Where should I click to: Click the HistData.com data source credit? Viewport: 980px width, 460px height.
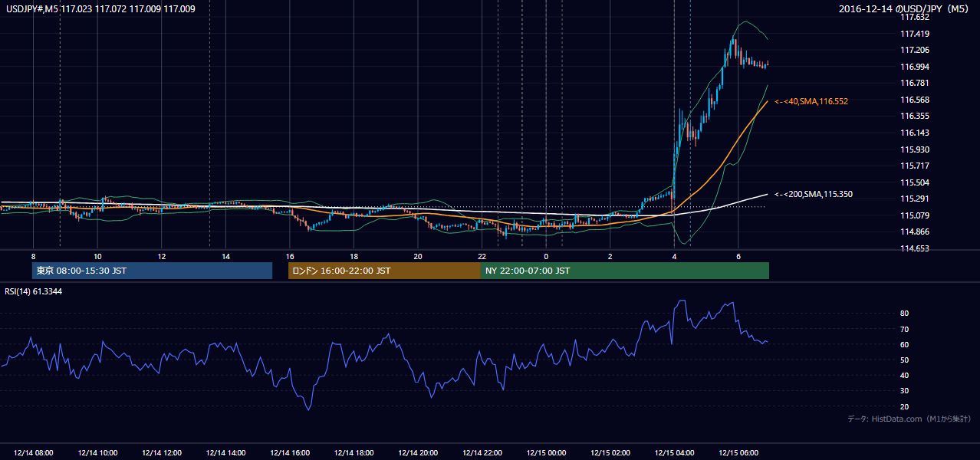click(909, 419)
